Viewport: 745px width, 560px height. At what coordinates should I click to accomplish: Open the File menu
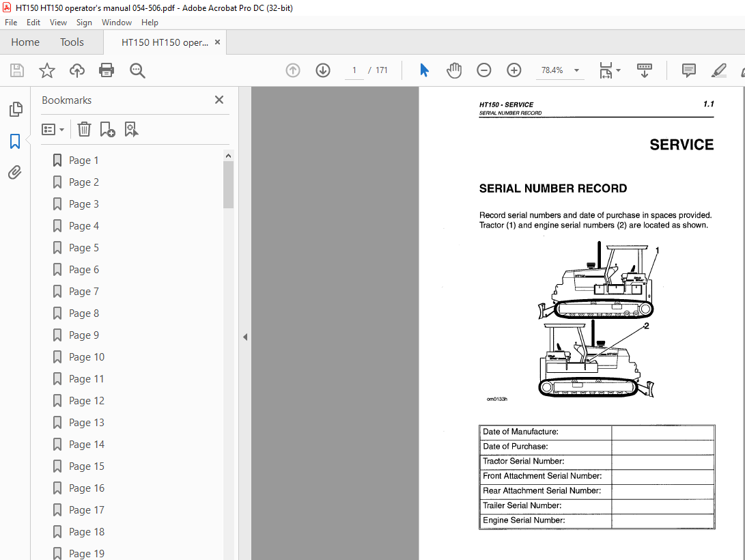click(x=11, y=23)
